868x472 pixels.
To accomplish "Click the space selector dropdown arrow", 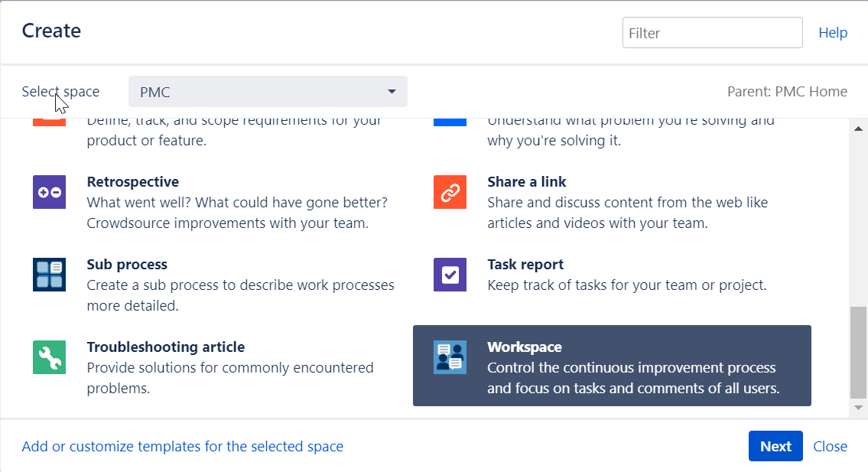I will (392, 91).
